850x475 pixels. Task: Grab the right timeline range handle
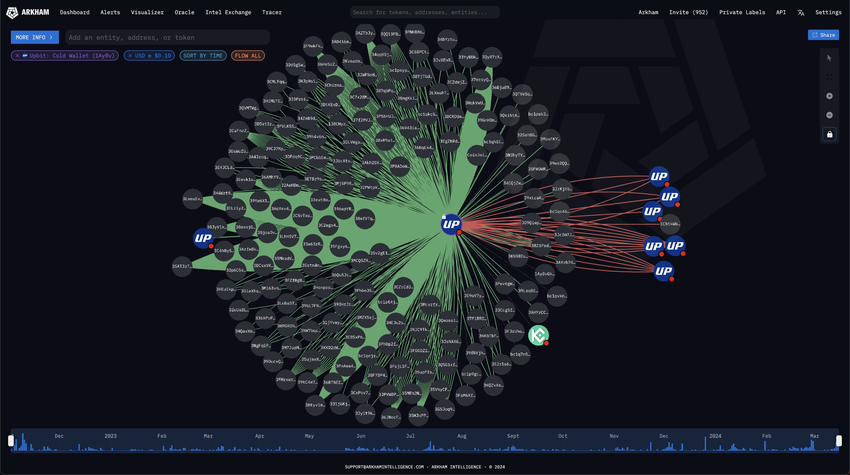pyautogui.click(x=839, y=441)
